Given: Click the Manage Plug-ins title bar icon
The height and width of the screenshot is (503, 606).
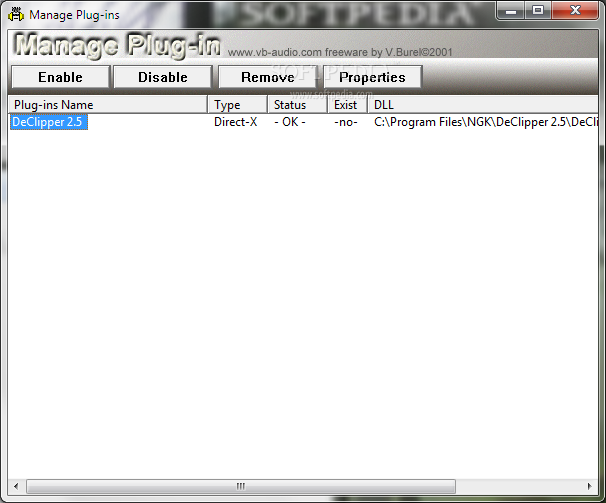Looking at the screenshot, I should (16, 14).
